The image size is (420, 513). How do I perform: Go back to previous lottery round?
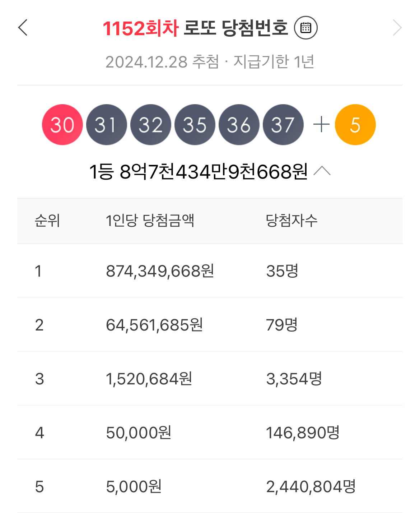23,28
